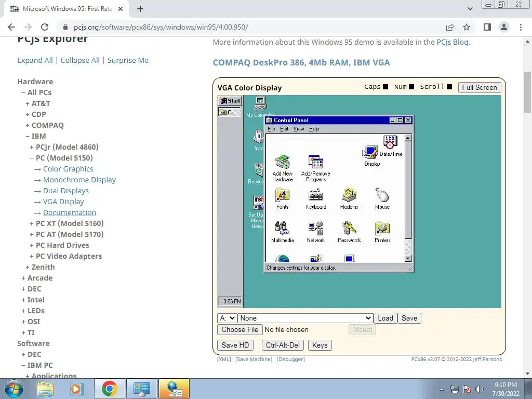The height and width of the screenshot is (399, 532).
Task: Click the Ctrl-Alt-Del button
Action: [283, 345]
